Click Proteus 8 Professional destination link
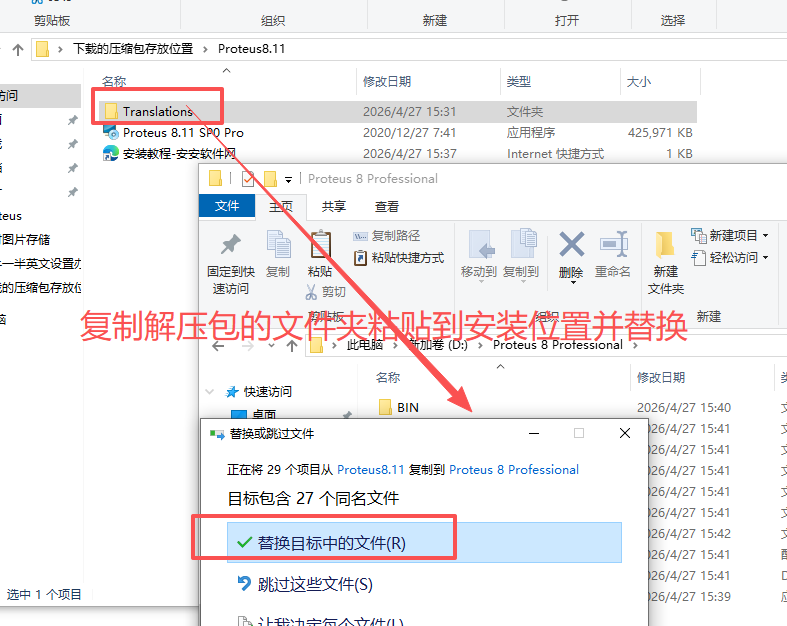Viewport: 787px width, 626px height. point(513,469)
